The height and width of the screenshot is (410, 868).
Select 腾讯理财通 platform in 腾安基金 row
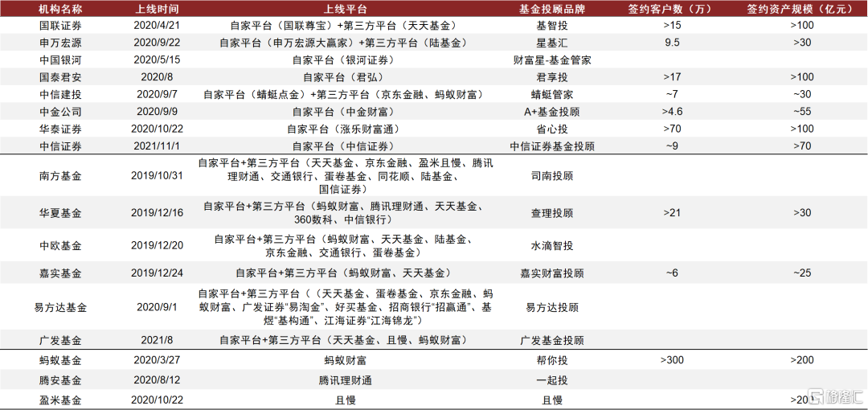click(x=346, y=380)
